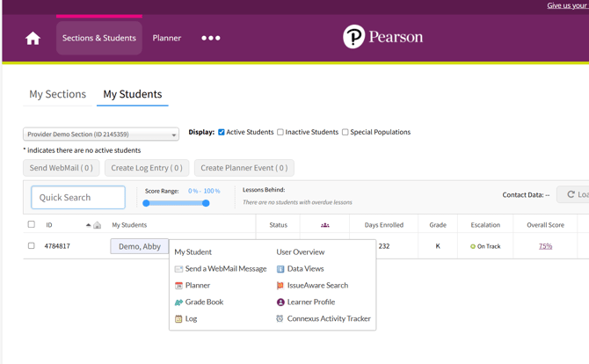Image resolution: width=589 pixels, height=364 pixels.
Task: Enable the Inactive Students checkbox
Action: pyautogui.click(x=280, y=132)
